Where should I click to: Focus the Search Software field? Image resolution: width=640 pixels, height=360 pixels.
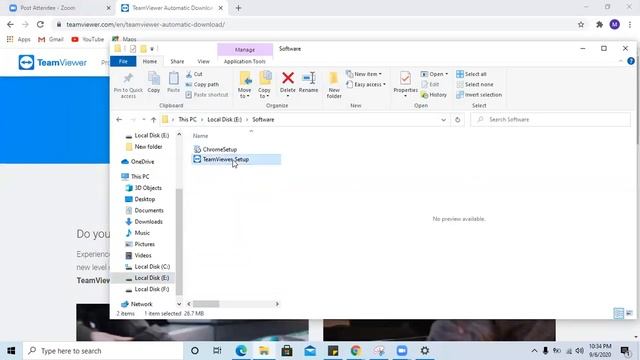[550, 120]
